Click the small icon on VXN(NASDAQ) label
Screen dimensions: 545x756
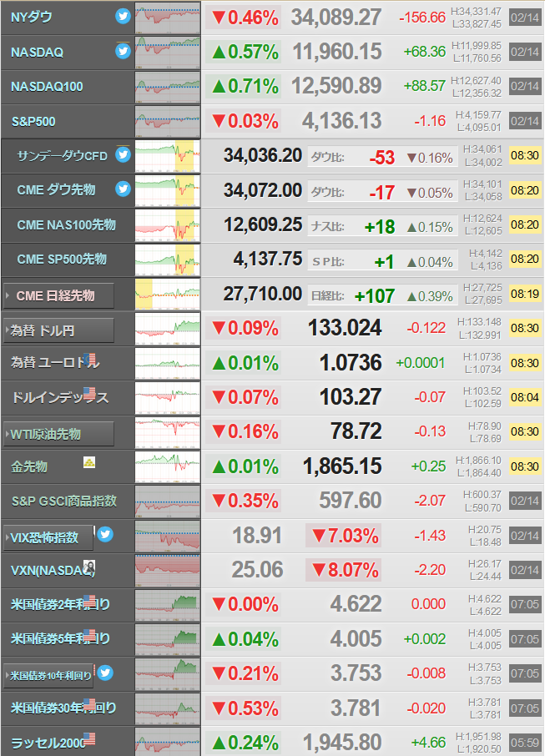click(89, 566)
